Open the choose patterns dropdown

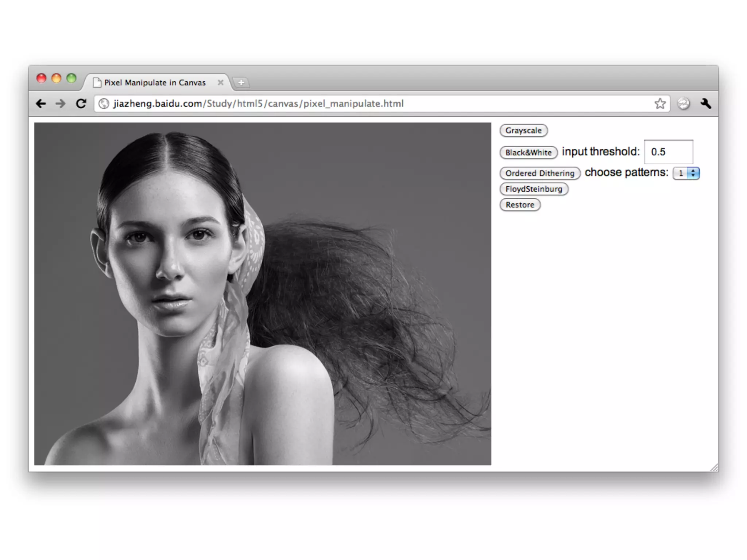[x=686, y=173]
